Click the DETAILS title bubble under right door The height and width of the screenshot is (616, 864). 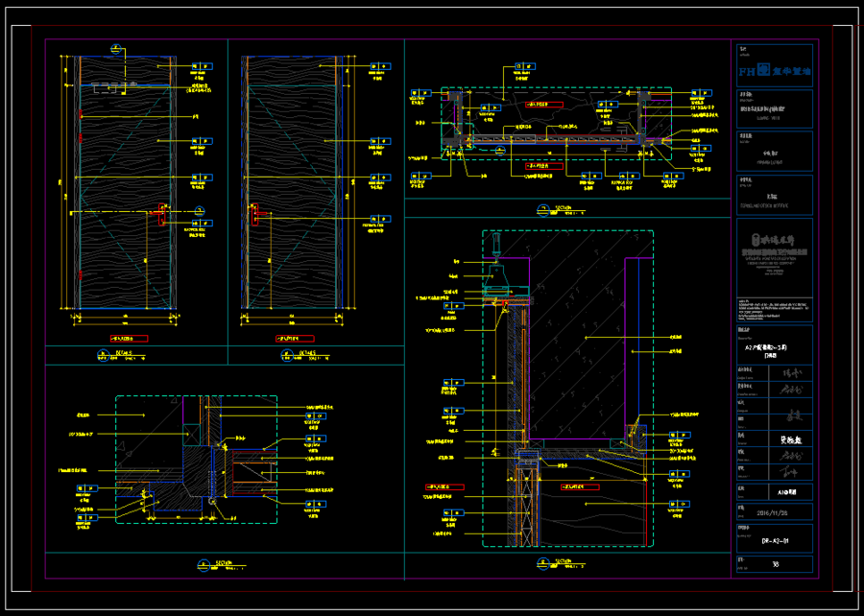[286, 355]
